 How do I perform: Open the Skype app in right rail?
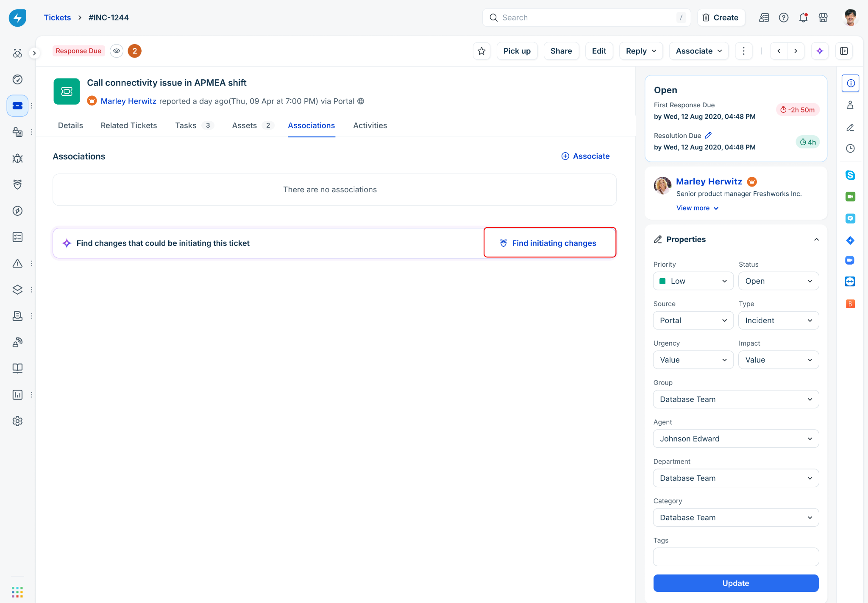(x=850, y=175)
